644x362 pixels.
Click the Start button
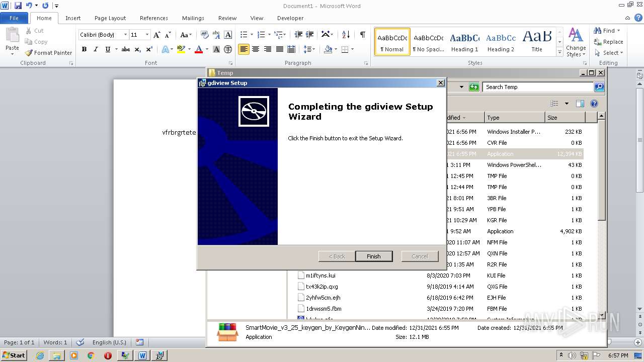coord(14,355)
